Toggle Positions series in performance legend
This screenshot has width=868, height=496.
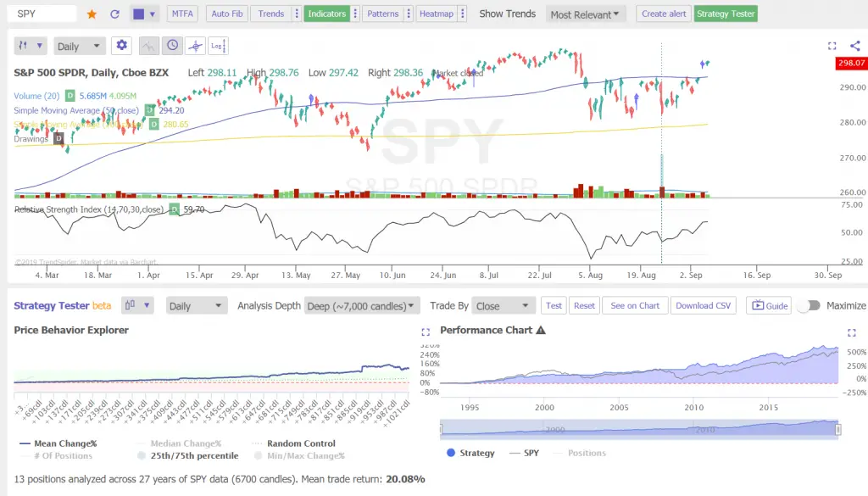[x=580, y=453]
